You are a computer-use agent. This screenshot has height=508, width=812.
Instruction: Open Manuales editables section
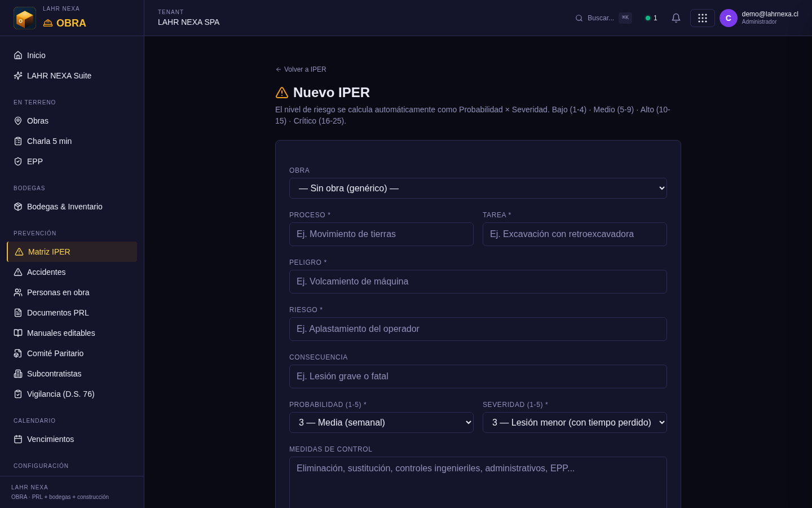point(72,333)
